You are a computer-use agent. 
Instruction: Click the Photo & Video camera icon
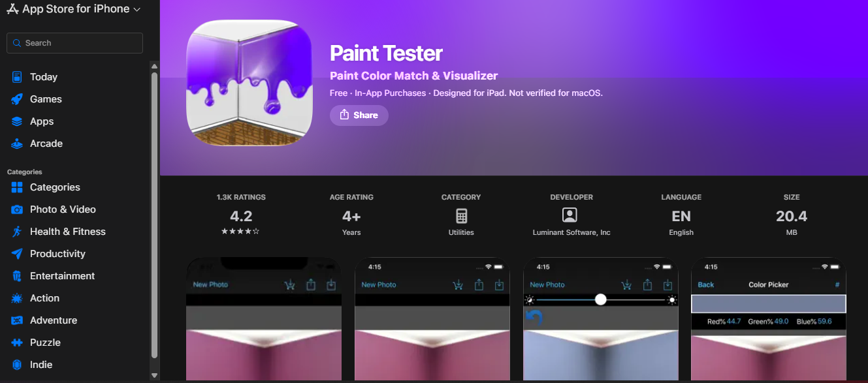coord(17,209)
